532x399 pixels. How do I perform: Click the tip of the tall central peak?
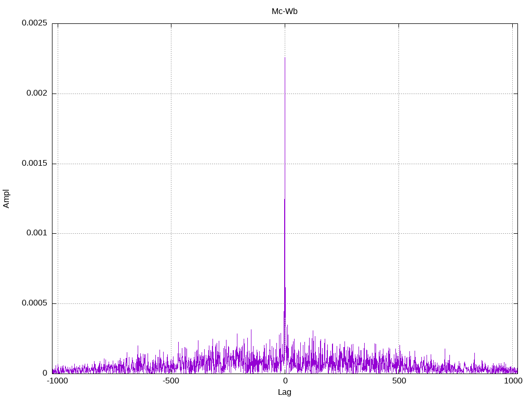tap(285, 58)
